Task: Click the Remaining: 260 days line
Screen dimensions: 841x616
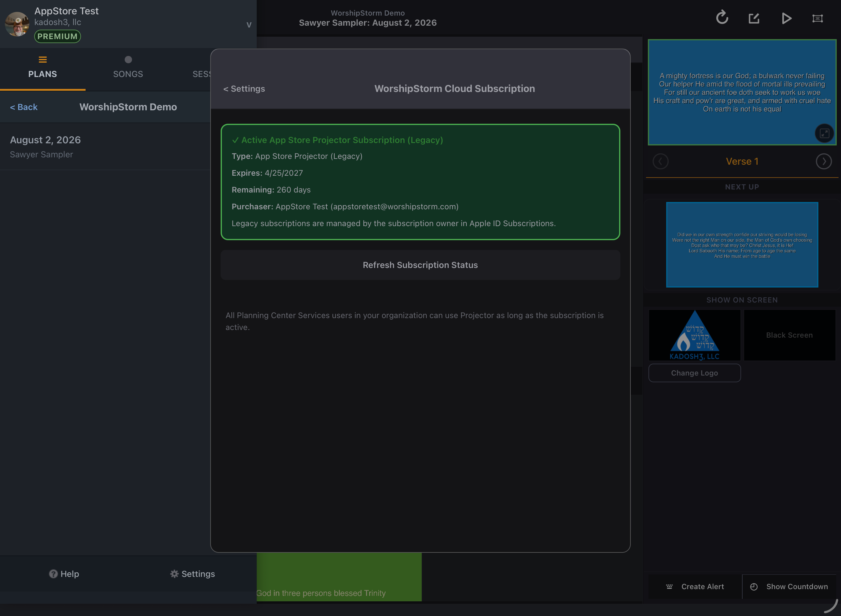Action: tap(271, 190)
